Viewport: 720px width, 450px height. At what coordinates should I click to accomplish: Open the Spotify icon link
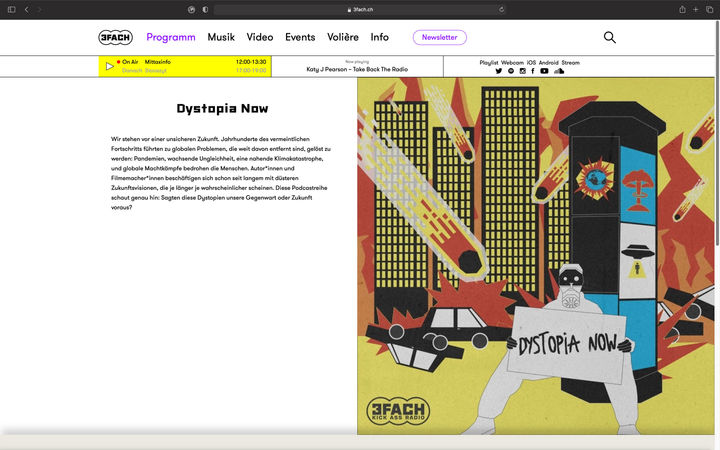pos(511,71)
